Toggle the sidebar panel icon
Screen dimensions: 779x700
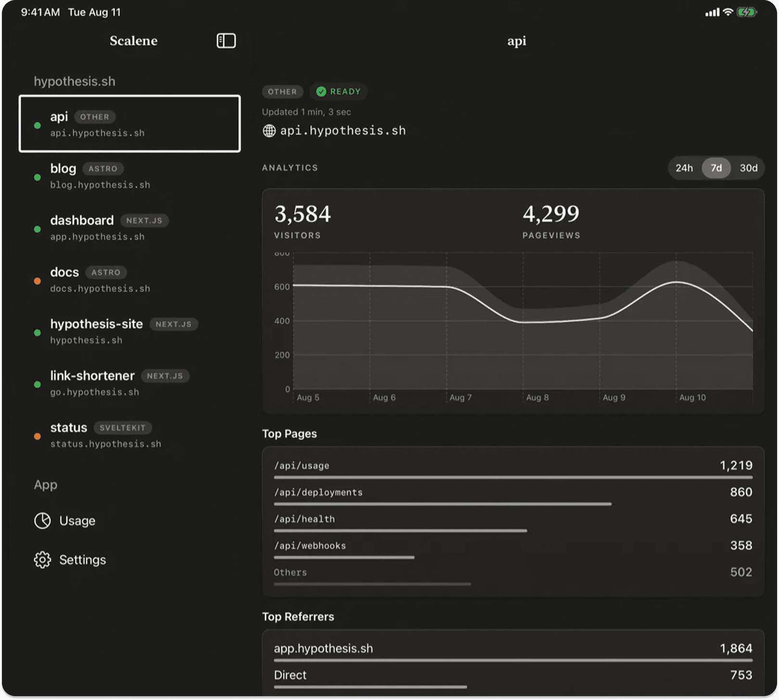tap(226, 40)
